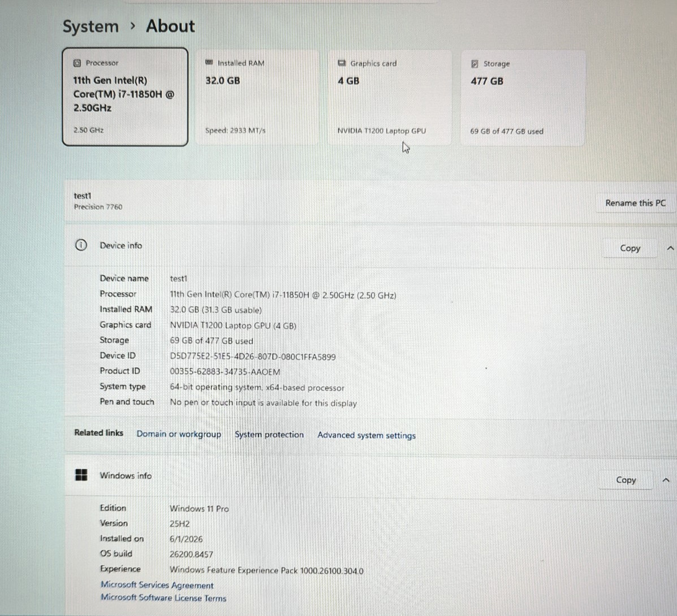This screenshot has width=677, height=616.
Task: Click the Device name value test1
Action: [x=178, y=279]
